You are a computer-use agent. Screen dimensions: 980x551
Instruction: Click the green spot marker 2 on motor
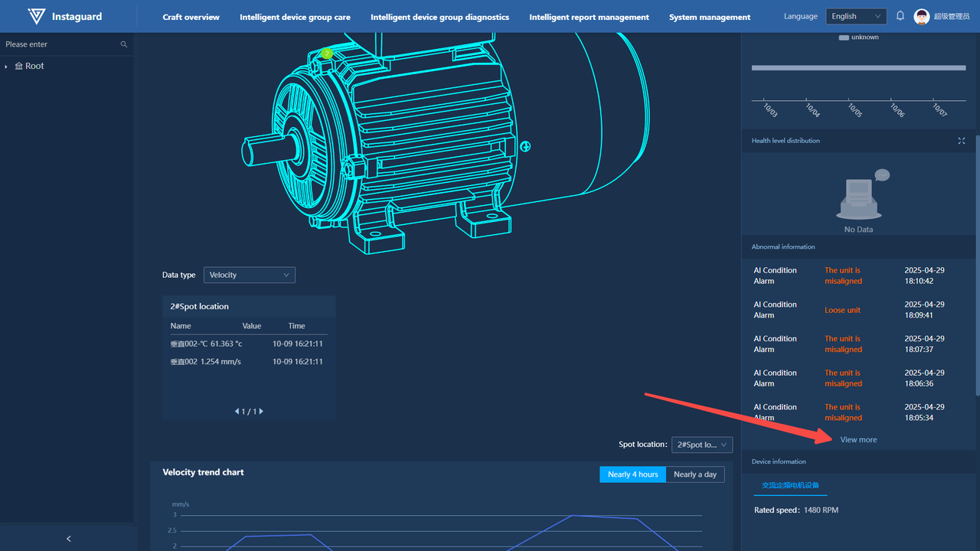pyautogui.click(x=327, y=54)
